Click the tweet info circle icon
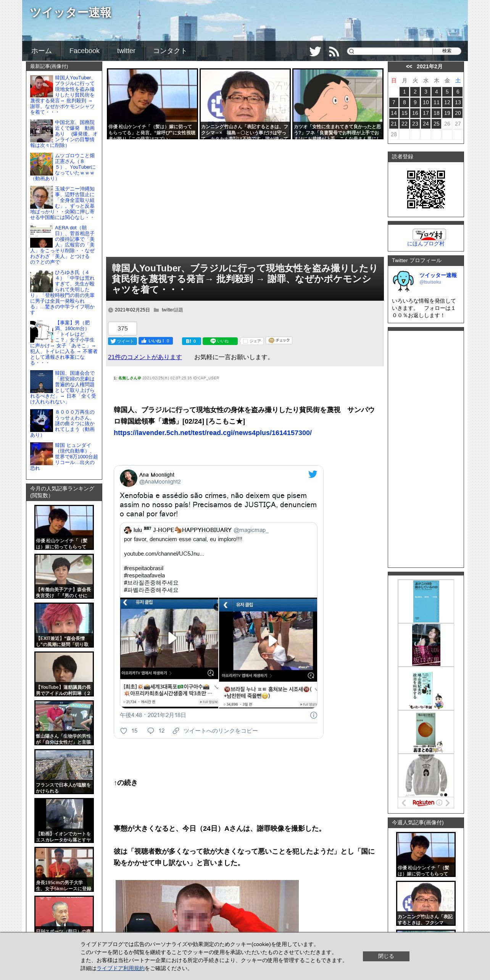Screen dimensions: 490x980 (x=313, y=715)
